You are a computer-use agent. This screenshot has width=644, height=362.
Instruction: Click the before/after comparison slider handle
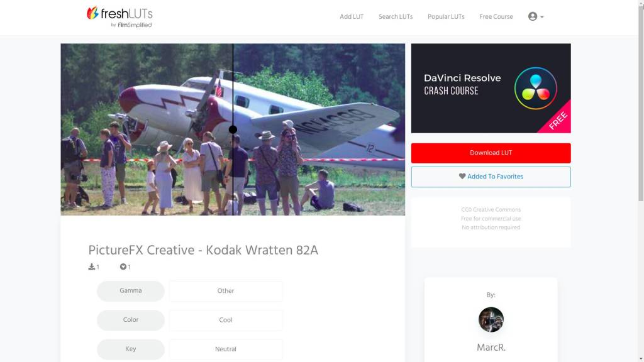coord(233,129)
